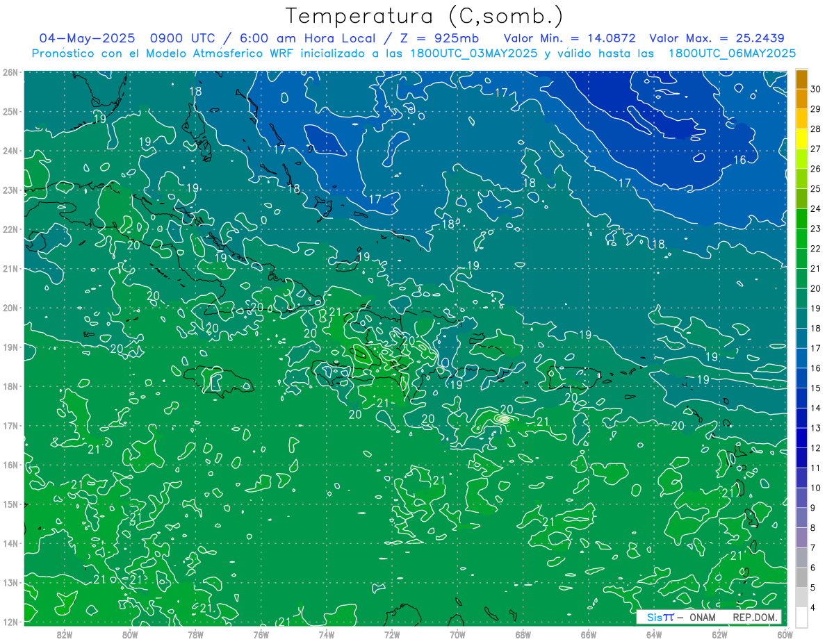Click the "14N" latitude axis label
Image resolution: width=834 pixels, height=644 pixels.
coord(10,543)
